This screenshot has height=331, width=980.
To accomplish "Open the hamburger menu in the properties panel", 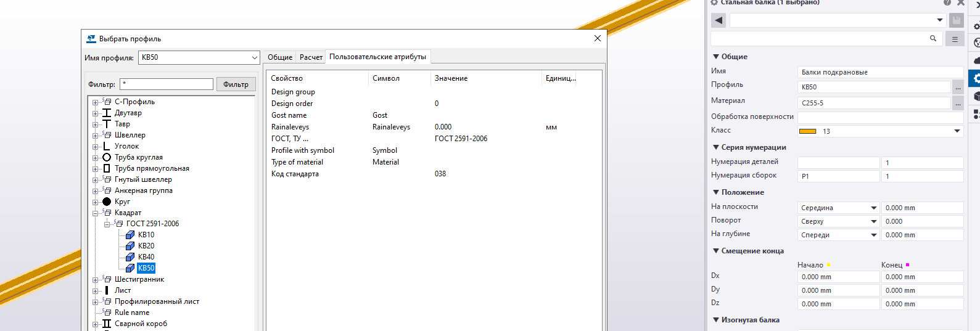I will click(x=955, y=39).
